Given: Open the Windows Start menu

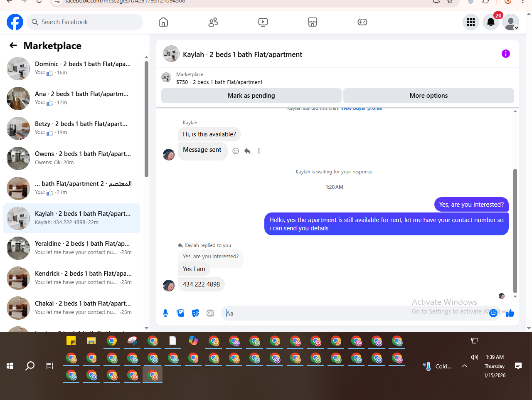Looking at the screenshot, I should [x=10, y=366].
